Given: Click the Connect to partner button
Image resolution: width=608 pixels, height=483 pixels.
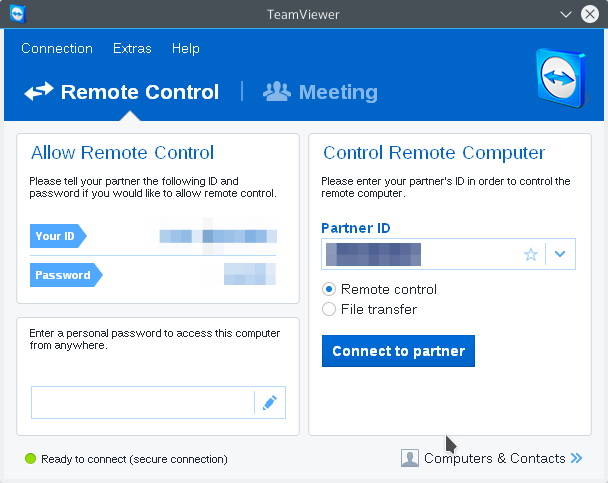Looking at the screenshot, I should (x=398, y=351).
